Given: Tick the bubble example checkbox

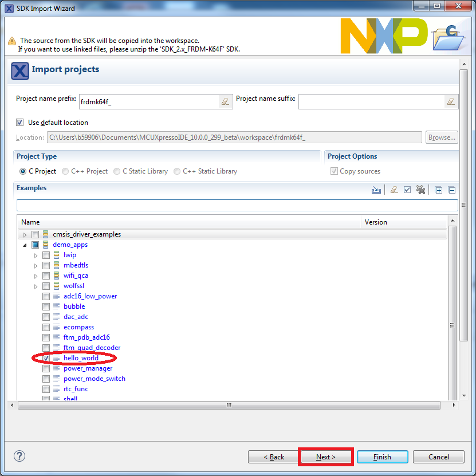Looking at the screenshot, I should [46, 306].
